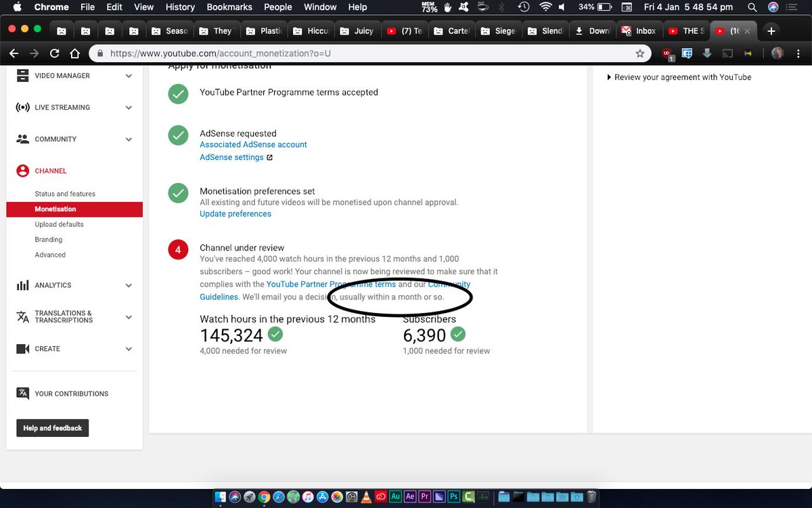
Task: Expand the Community section chevron
Action: click(x=129, y=140)
